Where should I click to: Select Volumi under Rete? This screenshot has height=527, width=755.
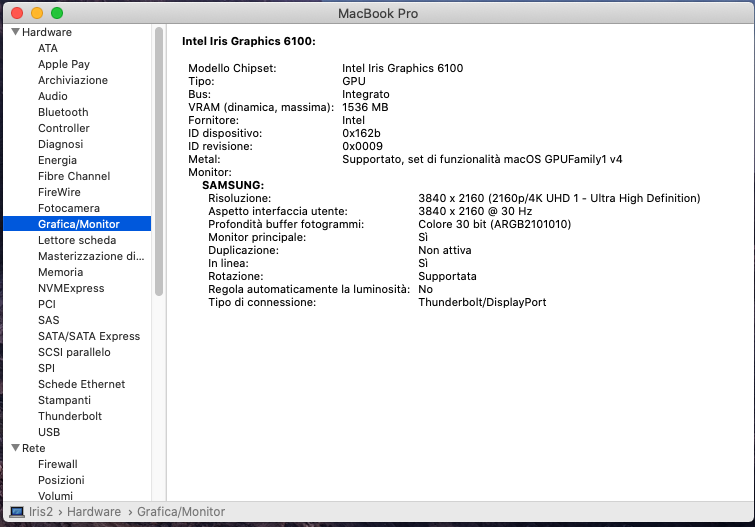[55, 496]
